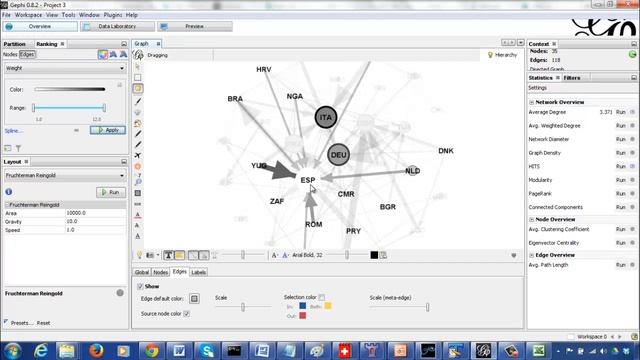Choose the airplane shortest-path tool
Image resolution: width=640 pixels, height=360 pixels.
click(x=138, y=155)
